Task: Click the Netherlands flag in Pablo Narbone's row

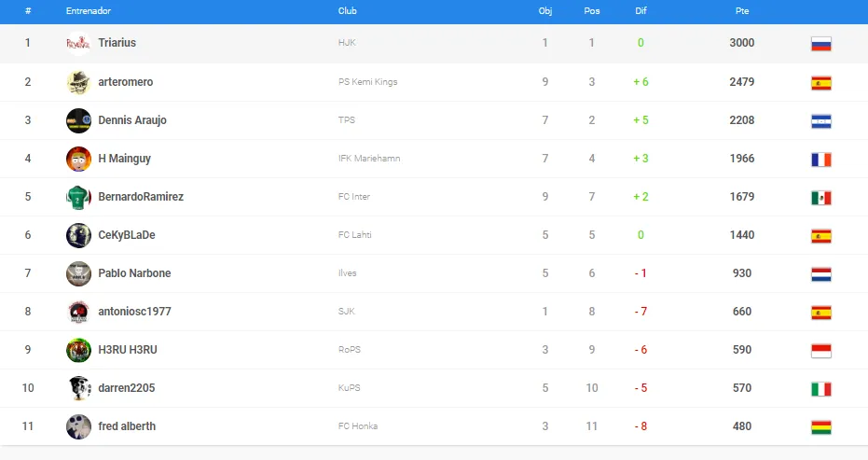Action: pos(821,274)
